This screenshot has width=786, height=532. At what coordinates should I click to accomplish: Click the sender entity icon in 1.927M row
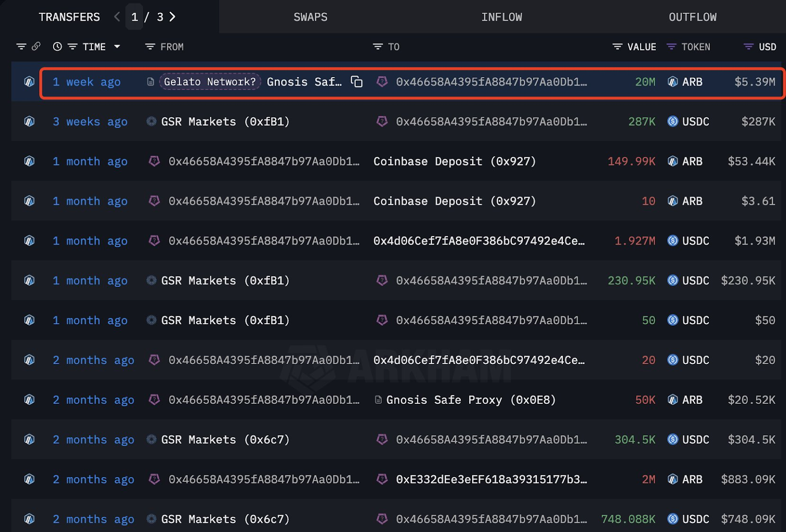click(x=154, y=240)
